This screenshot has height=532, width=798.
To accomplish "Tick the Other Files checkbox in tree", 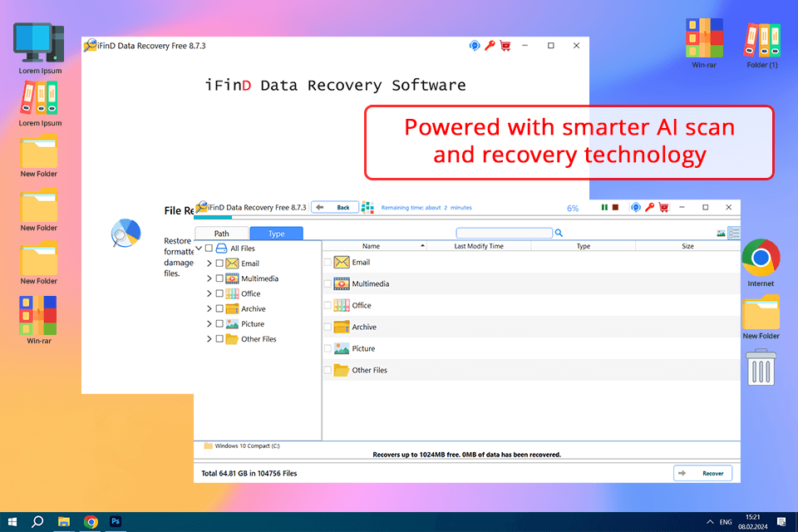I will 219,339.
